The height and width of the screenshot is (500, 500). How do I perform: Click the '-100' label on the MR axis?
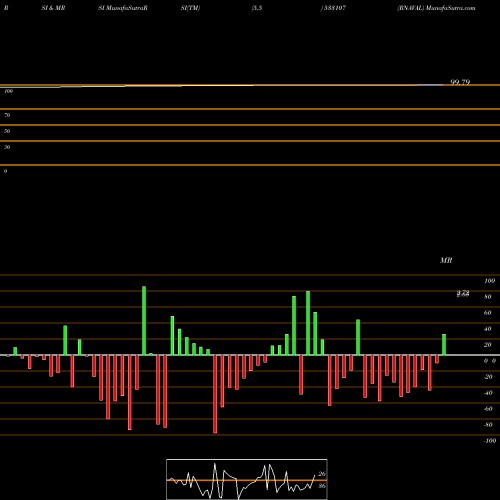coord(490,441)
